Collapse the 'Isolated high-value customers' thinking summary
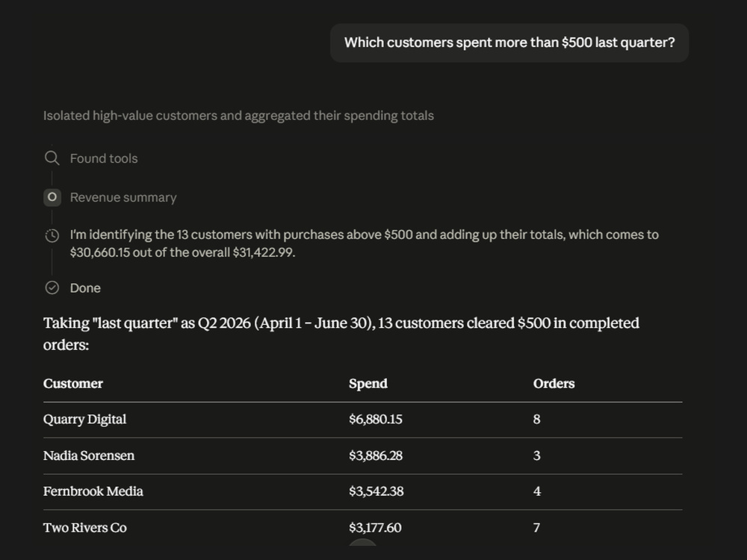 tap(239, 116)
